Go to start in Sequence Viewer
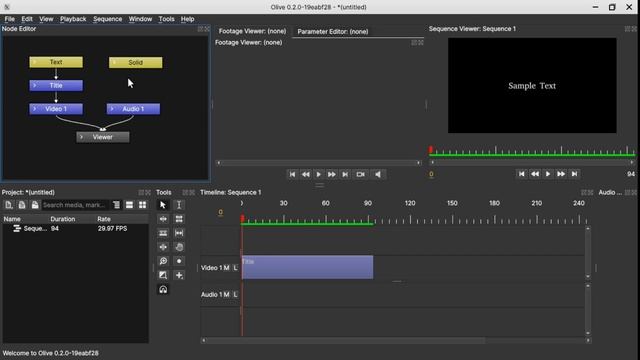The width and height of the screenshot is (640, 360). pyautogui.click(x=522, y=174)
